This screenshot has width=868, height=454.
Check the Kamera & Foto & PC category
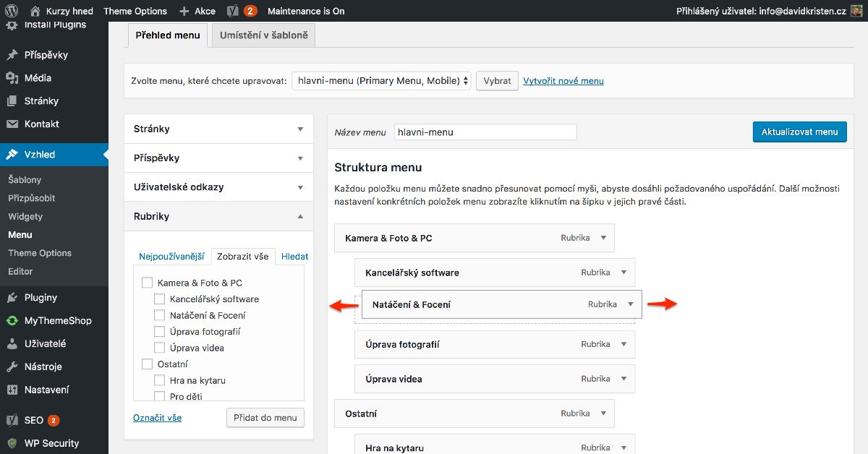[x=148, y=282]
